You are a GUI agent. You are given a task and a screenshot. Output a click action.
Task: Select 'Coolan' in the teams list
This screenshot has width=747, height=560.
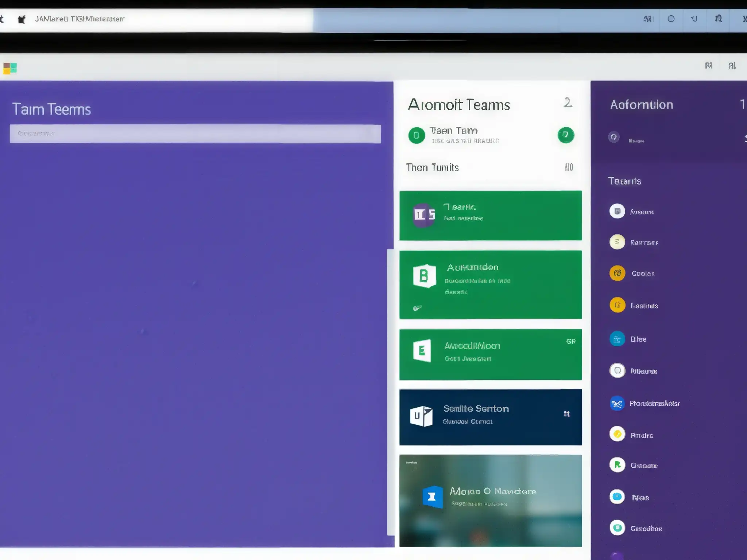(643, 273)
